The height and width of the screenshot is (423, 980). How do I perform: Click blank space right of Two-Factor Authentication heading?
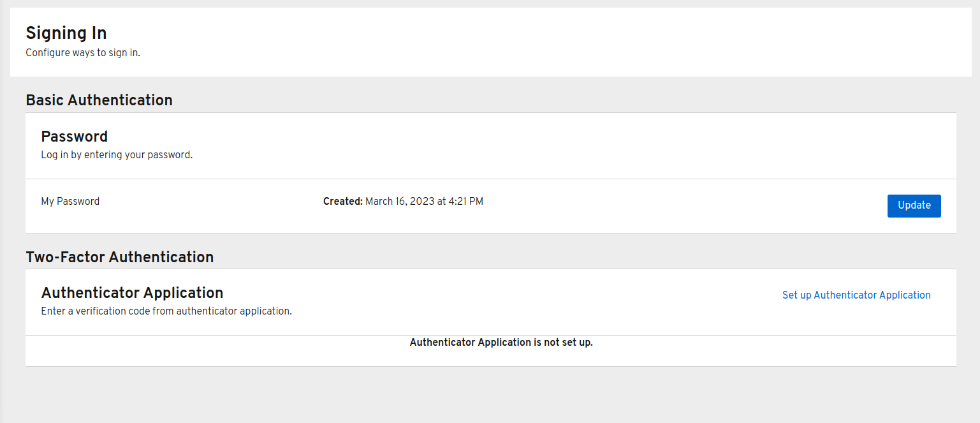574,257
